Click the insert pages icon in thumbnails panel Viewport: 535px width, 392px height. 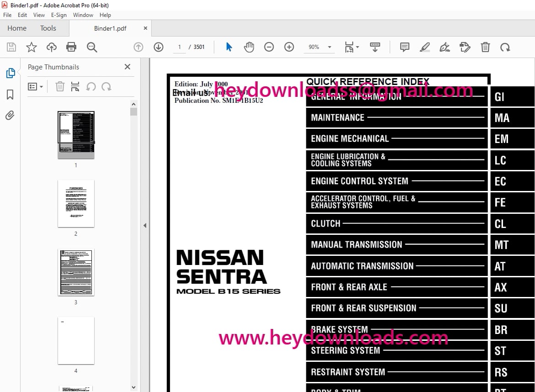click(75, 87)
